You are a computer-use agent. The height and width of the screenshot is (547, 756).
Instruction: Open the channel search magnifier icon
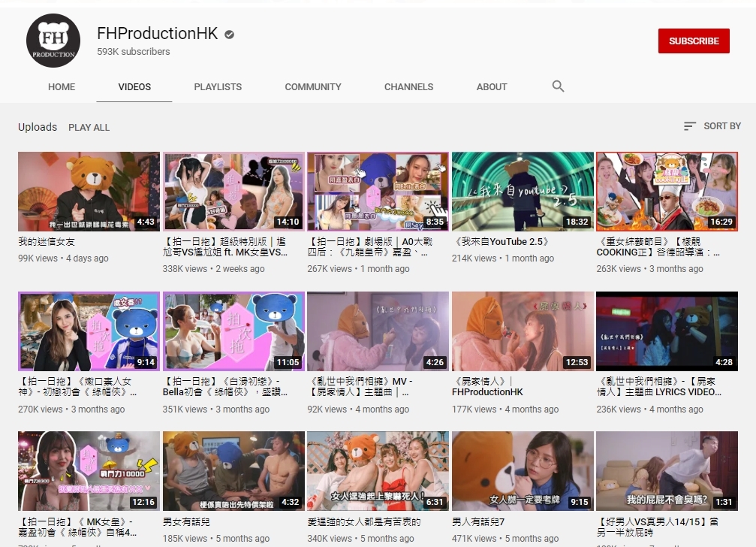558,86
